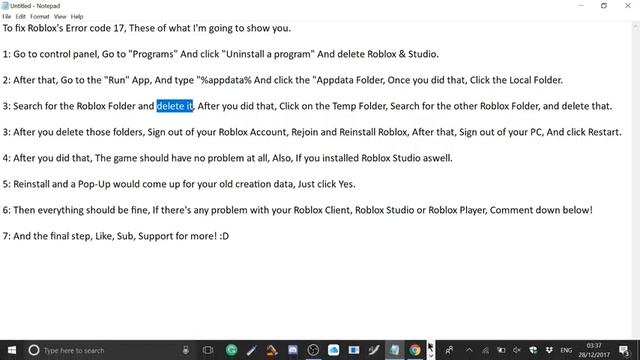Open the orange app icon on taskbar
The image size is (640, 360).
click(272, 350)
